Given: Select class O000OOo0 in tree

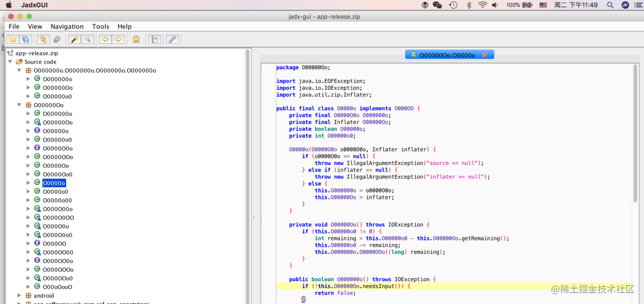Looking at the screenshot, I should click(57, 278).
